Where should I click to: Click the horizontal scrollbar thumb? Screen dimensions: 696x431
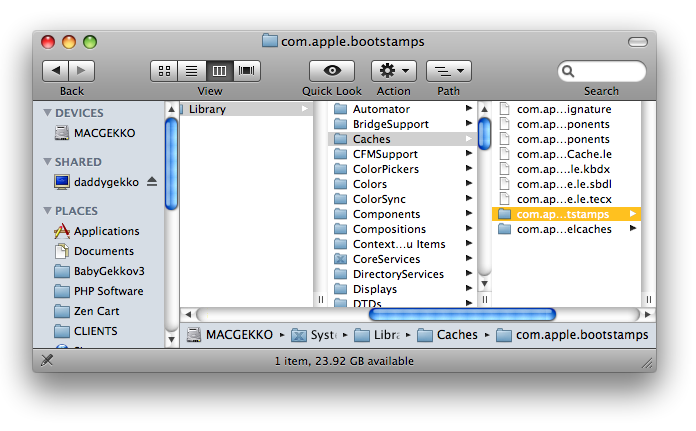(x=462, y=314)
